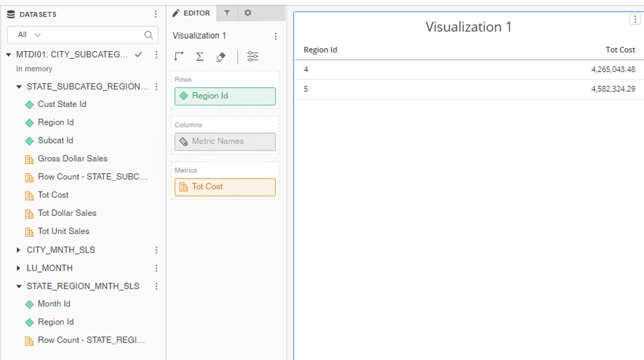The width and height of the screenshot is (644, 360).
Task: Click the Metric Names chip in Columns
Action: tap(225, 141)
